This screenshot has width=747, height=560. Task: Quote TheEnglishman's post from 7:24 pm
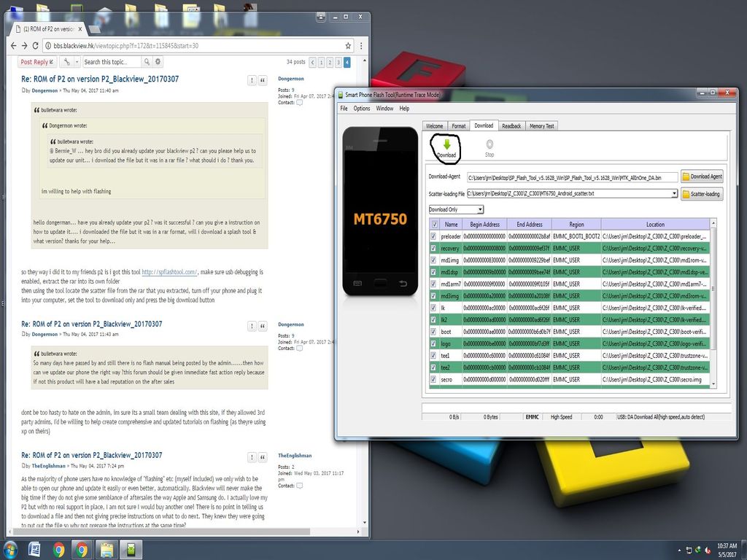263,458
